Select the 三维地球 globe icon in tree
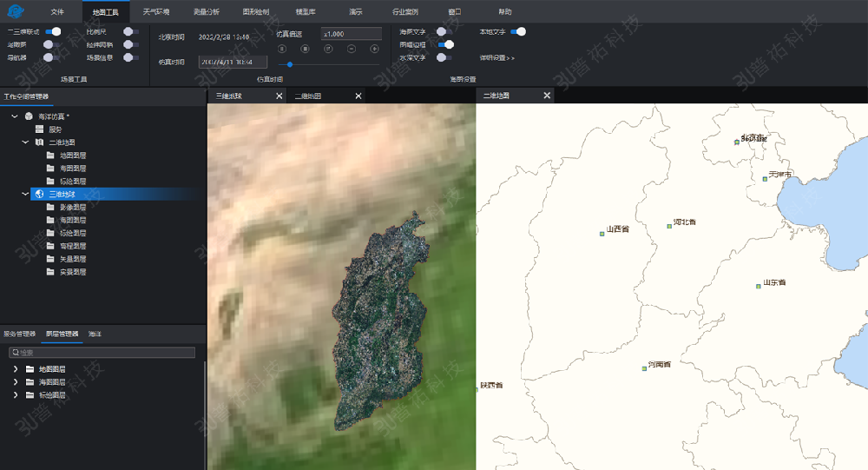The image size is (868, 470). tap(39, 195)
